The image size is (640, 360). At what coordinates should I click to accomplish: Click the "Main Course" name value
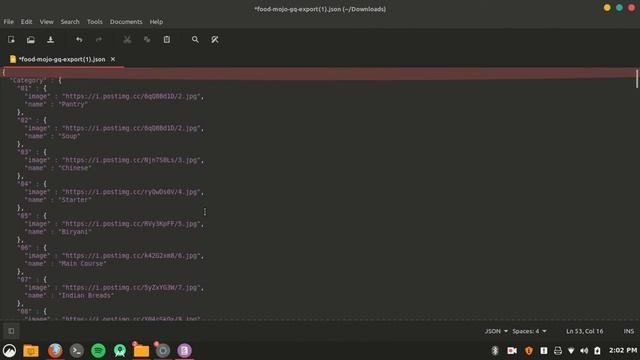tap(82, 263)
